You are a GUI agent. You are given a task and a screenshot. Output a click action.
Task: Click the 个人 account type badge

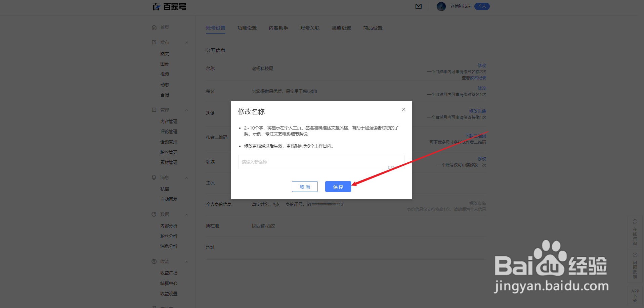482,6
